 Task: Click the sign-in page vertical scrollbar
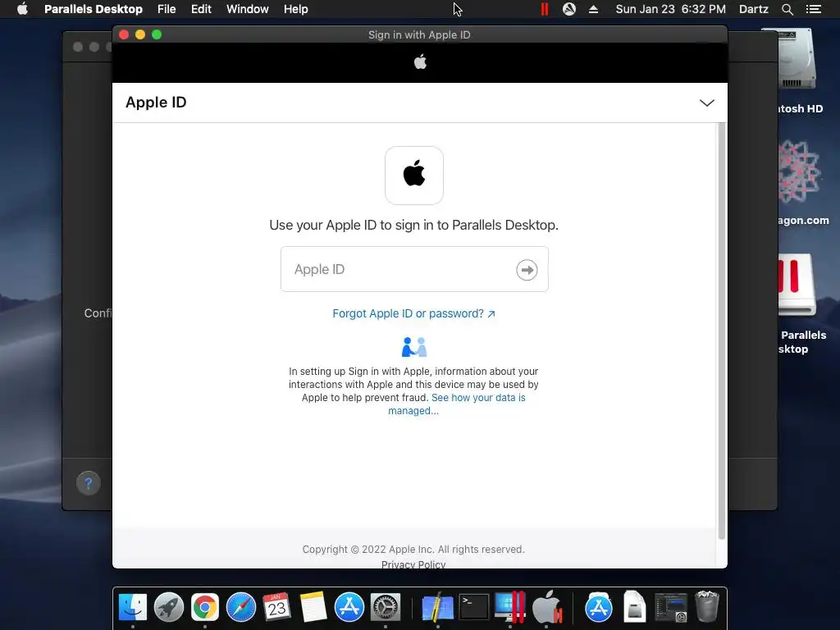[722, 331]
